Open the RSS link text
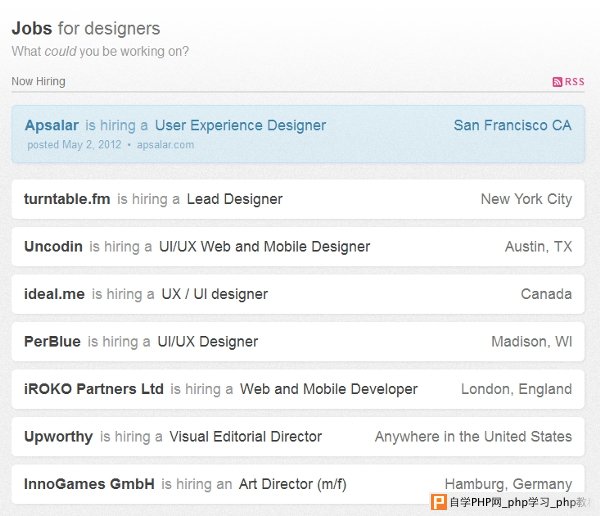 [x=575, y=82]
